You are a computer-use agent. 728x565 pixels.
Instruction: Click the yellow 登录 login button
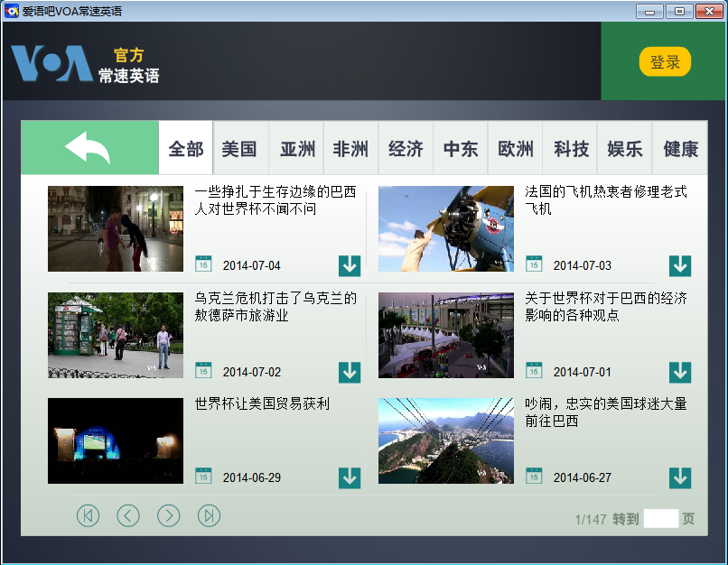click(665, 61)
